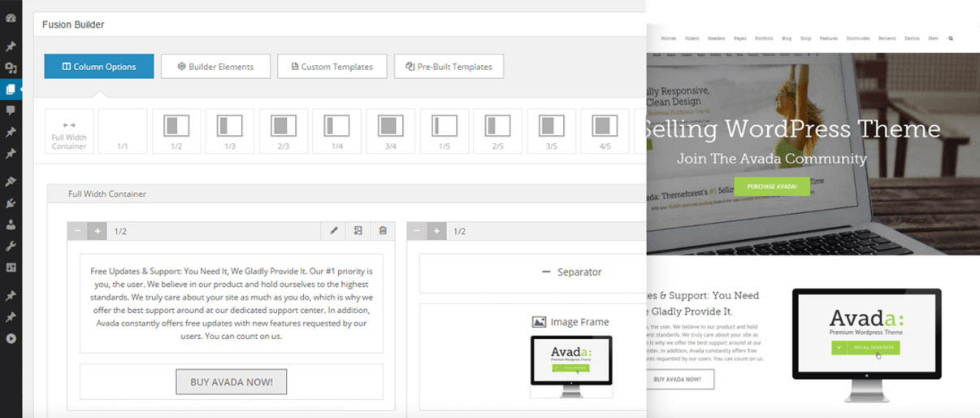
Task: Increase second 1/2 column width (plus)
Action: [x=436, y=231]
